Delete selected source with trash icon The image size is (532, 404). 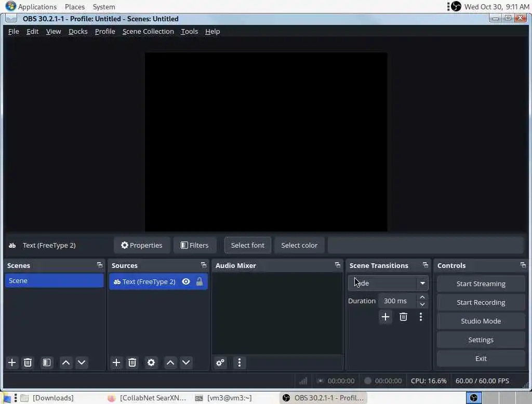pos(132,362)
